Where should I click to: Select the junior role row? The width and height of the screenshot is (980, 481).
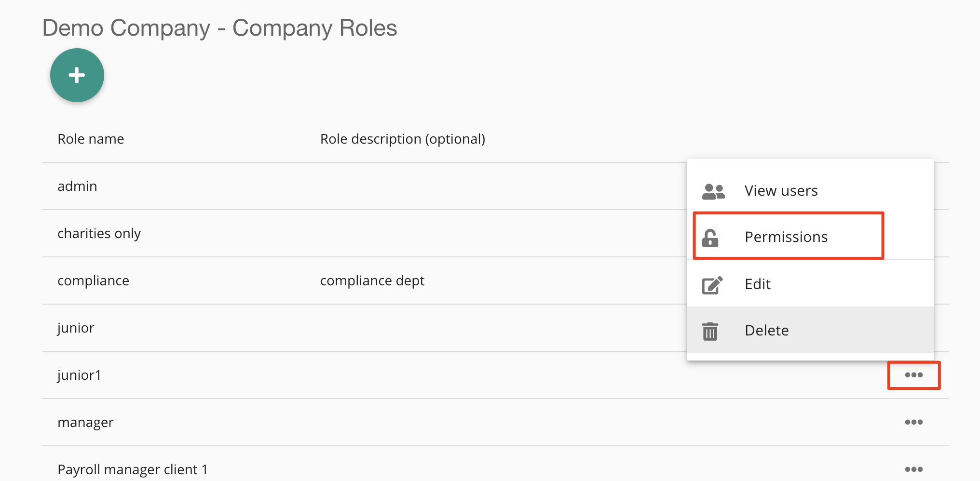(76, 328)
